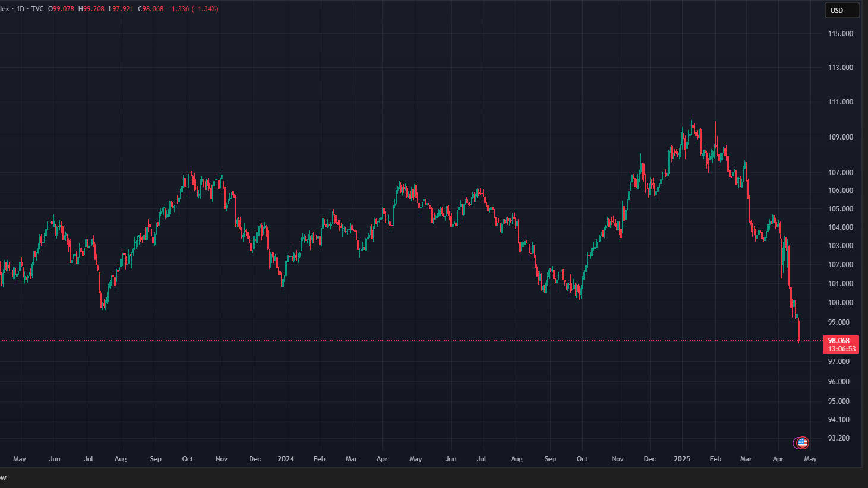Image resolution: width=868 pixels, height=488 pixels.
Task: Click the 99.000 price axis label
Action: pos(839,322)
